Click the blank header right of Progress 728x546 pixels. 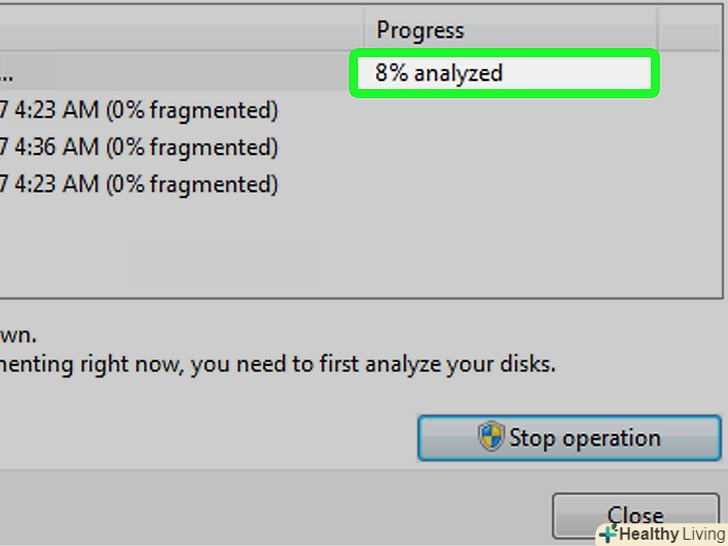(x=690, y=30)
